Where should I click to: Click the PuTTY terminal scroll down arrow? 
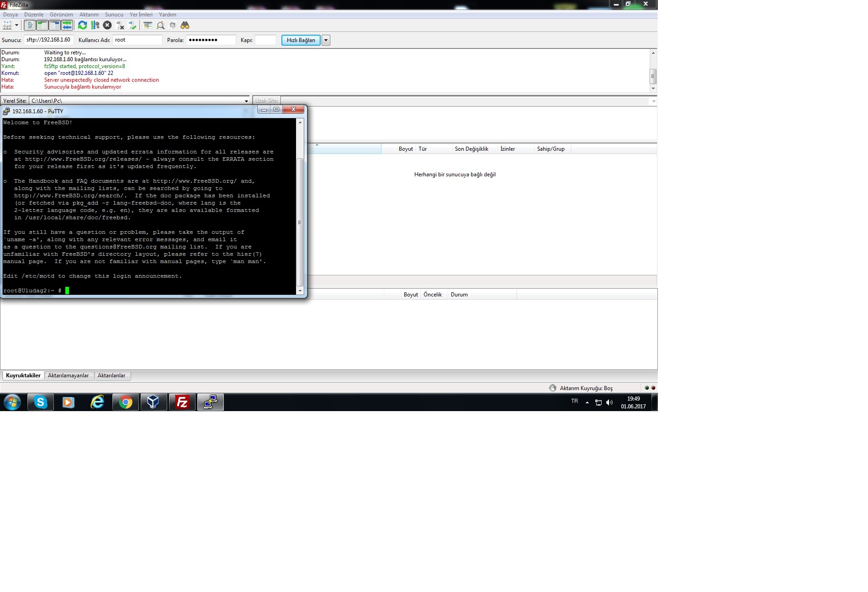300,291
